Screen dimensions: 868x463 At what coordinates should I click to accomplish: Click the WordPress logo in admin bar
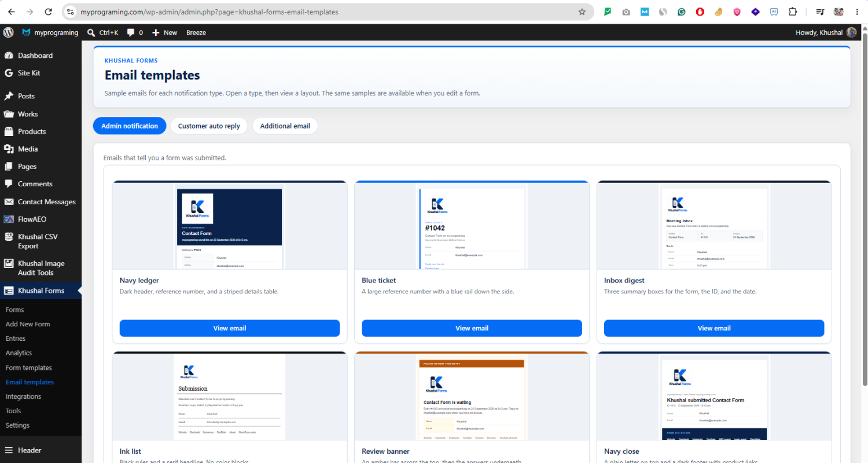8,32
